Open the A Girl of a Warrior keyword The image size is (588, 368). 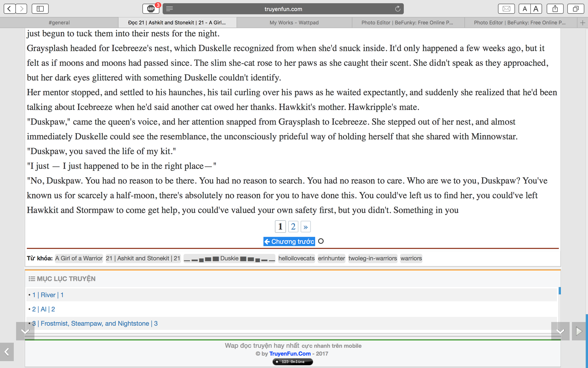[79, 259]
